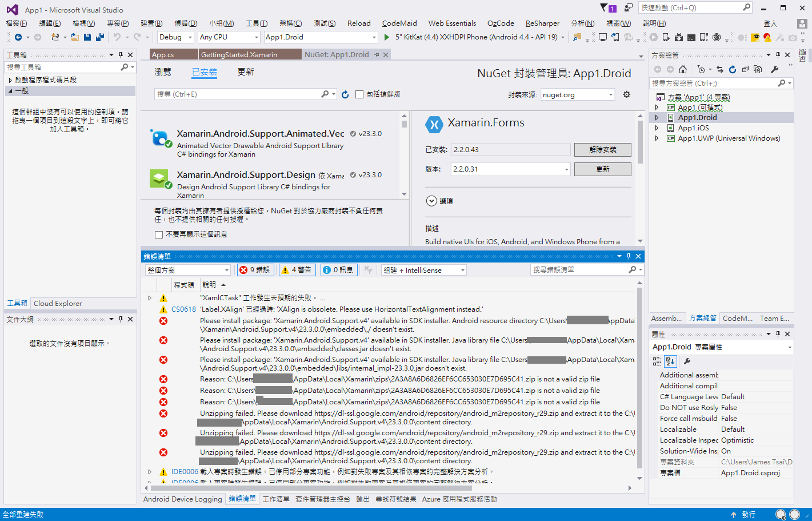
Task: Switch to the NuGet 更新 tab
Action: click(x=246, y=72)
